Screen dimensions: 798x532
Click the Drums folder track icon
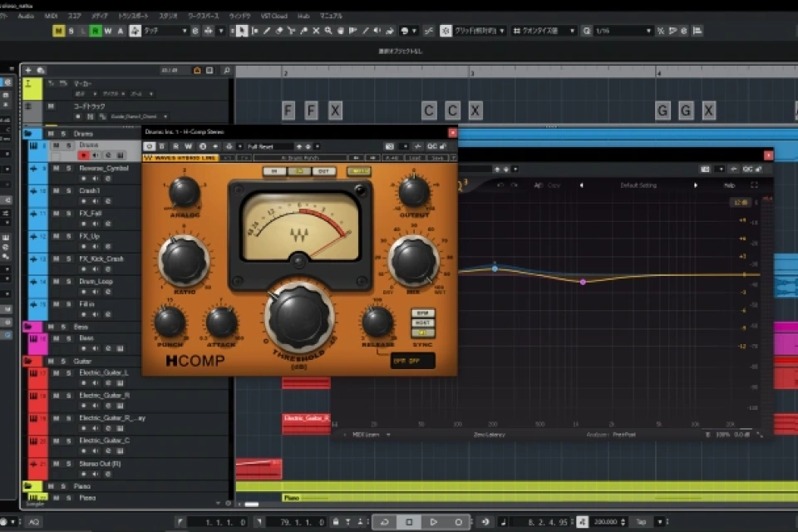tap(28, 133)
